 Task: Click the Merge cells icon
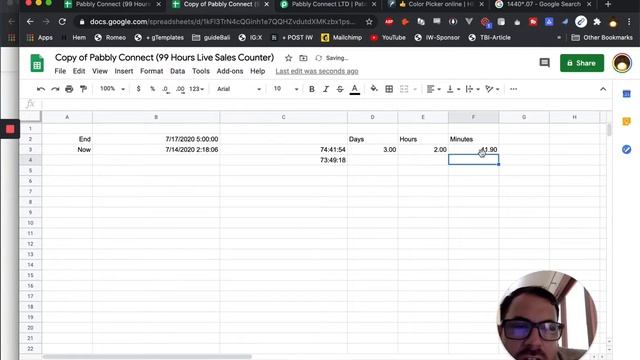point(404,89)
